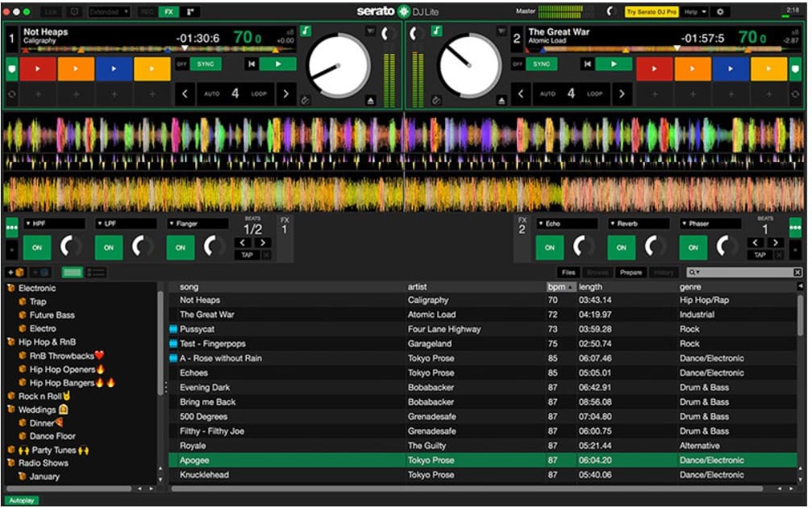
Task: Open the Files panel tab
Action: (568, 273)
